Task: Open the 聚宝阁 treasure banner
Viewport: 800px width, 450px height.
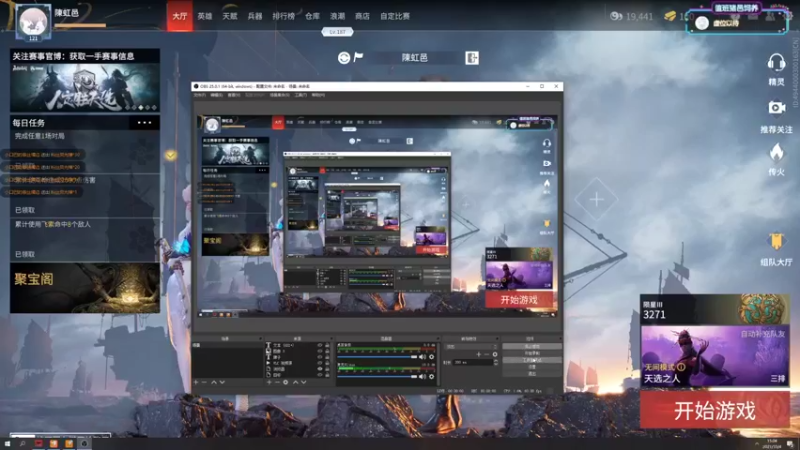Action: [85, 288]
